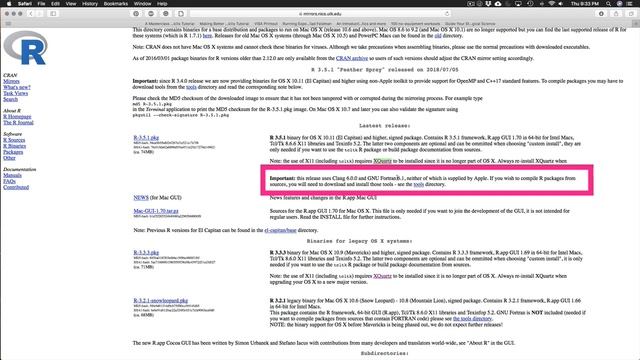
Task: Go back with Safari's back arrow
Action: point(31,13)
